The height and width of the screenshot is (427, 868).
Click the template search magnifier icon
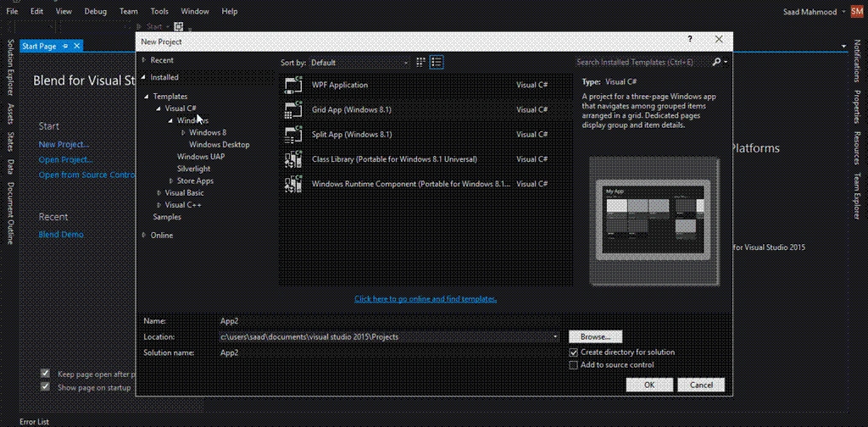point(716,63)
